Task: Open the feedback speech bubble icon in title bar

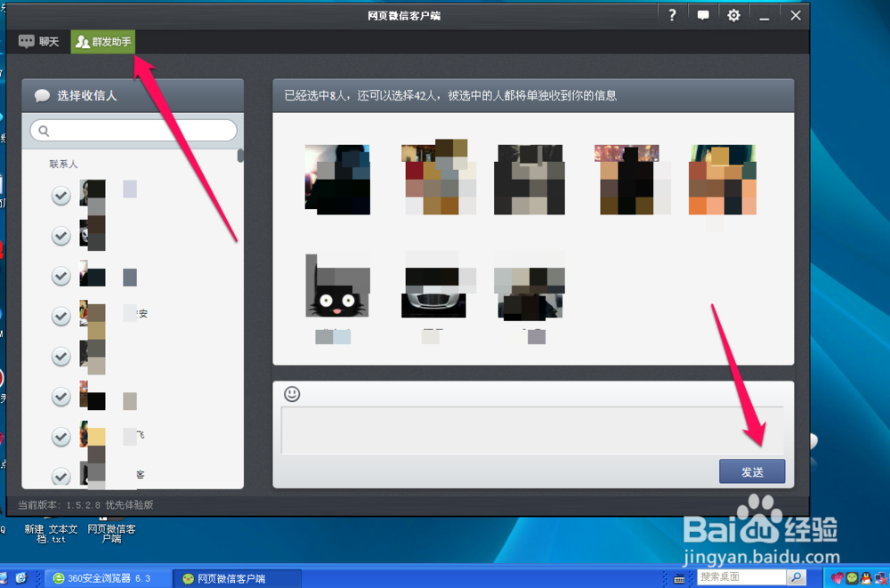Action: coord(703,15)
